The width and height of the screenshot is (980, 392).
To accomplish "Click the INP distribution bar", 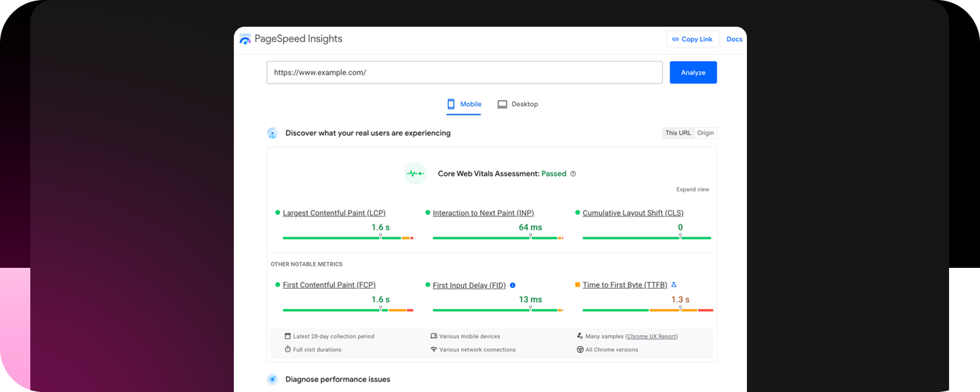I will [x=498, y=238].
